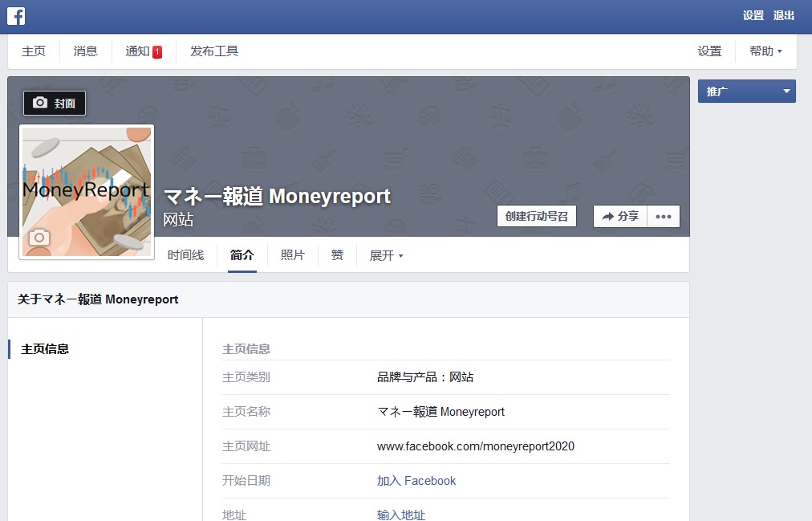This screenshot has width=812, height=521.
Task: Open the 赞 likes tab
Action: tap(337, 255)
